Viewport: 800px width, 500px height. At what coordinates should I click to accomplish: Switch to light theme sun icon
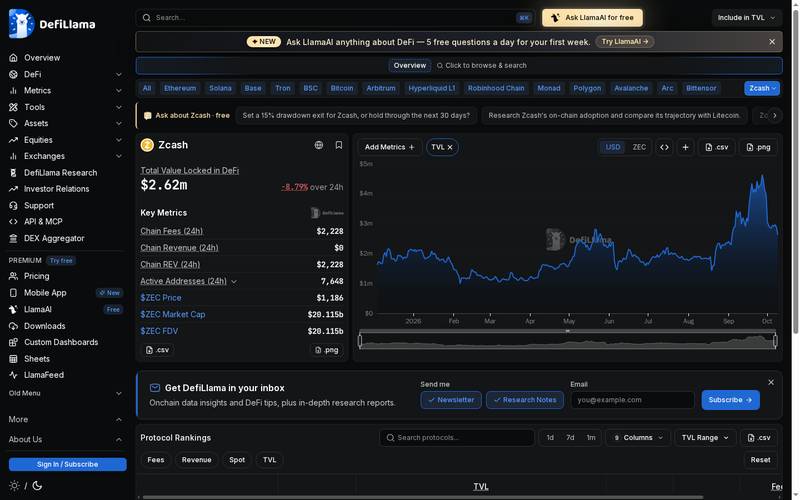tap(14, 486)
